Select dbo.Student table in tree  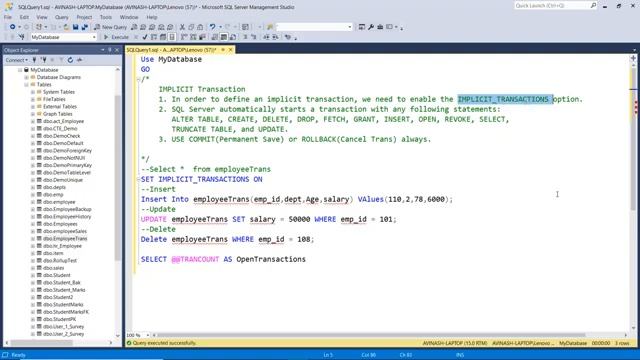[56, 275]
